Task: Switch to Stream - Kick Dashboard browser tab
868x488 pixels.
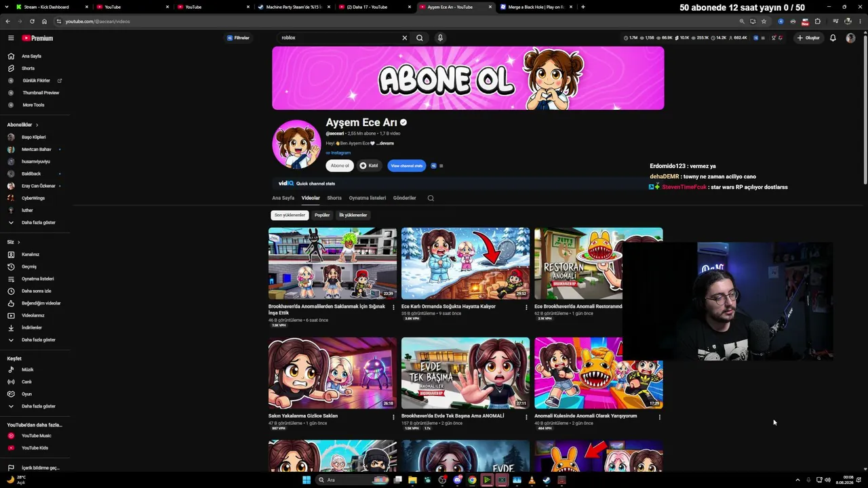Action: click(51, 7)
